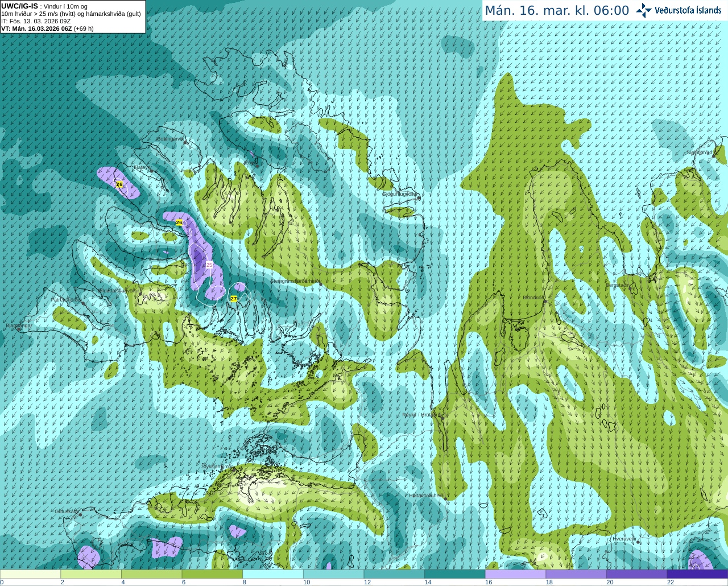Click the white 25 gust contour label
Screen dimensions: 728x586
209,265
